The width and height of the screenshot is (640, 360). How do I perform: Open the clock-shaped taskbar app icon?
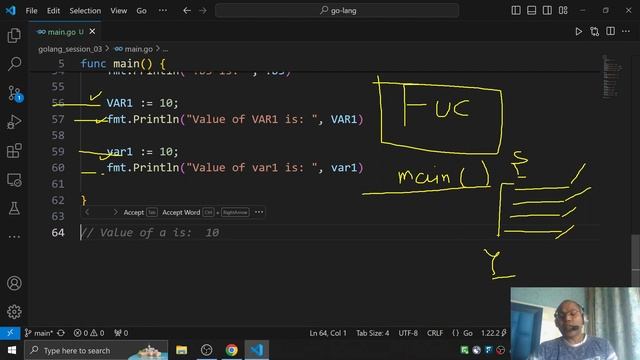pyautogui.click(x=207, y=350)
